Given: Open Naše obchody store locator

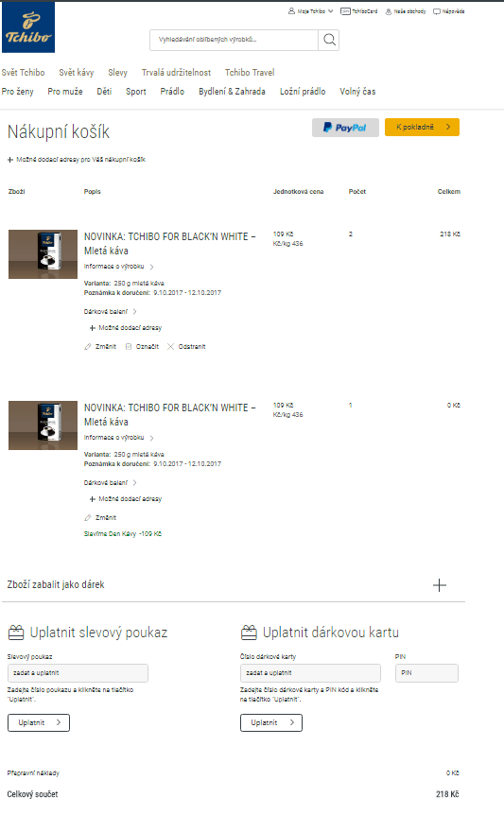Looking at the screenshot, I should 406,11.
